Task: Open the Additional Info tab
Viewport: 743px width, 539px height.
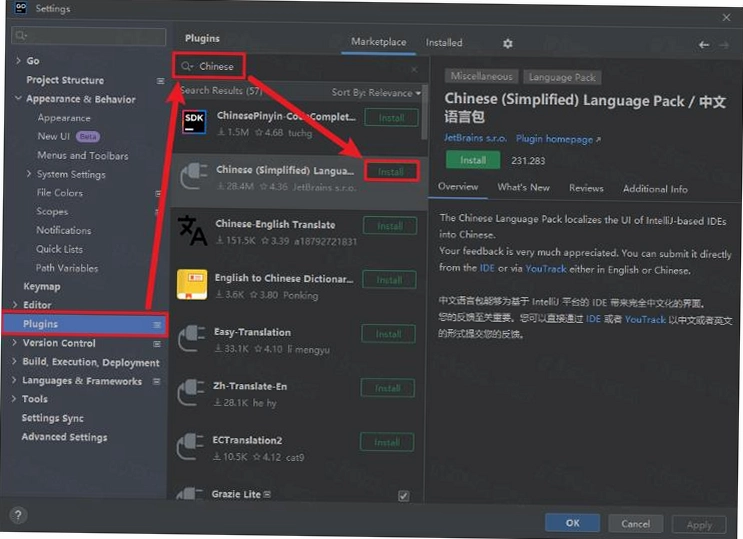Action: click(x=655, y=189)
